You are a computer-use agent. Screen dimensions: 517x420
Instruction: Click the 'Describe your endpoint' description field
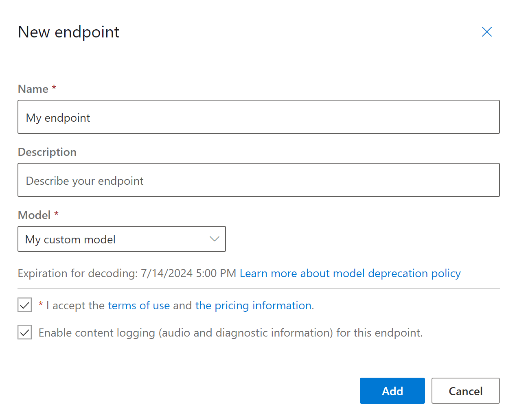tap(258, 180)
